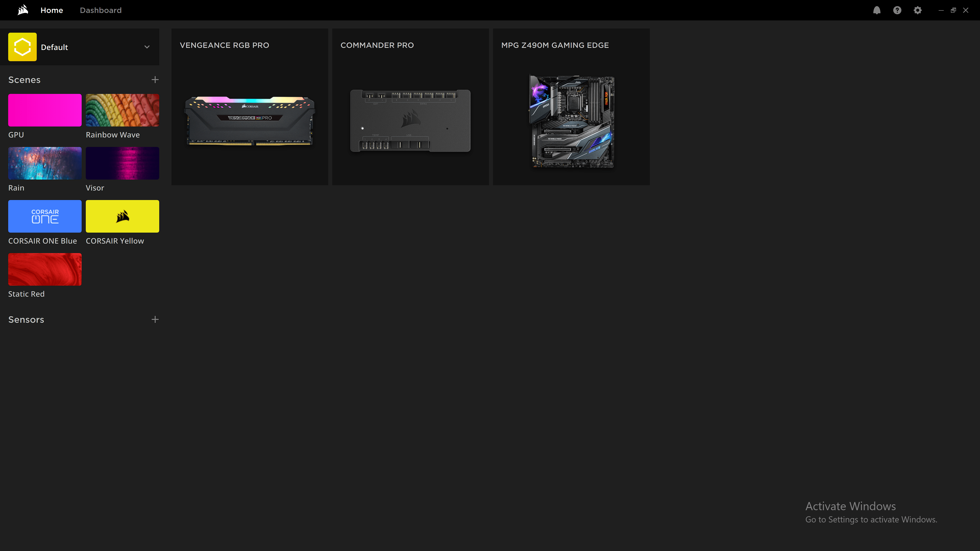Image resolution: width=980 pixels, height=551 pixels.
Task: Switch to the Home tab
Action: pos(52,10)
